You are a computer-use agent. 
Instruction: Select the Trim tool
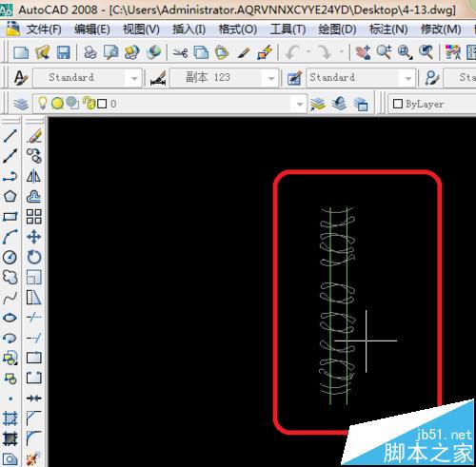pyautogui.click(x=34, y=318)
